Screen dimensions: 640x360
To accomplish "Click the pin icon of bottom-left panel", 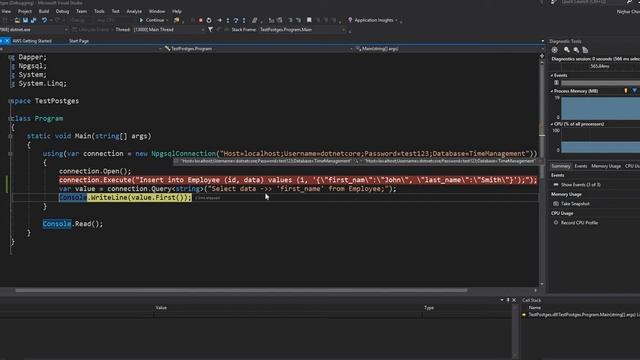I will [508, 300].
